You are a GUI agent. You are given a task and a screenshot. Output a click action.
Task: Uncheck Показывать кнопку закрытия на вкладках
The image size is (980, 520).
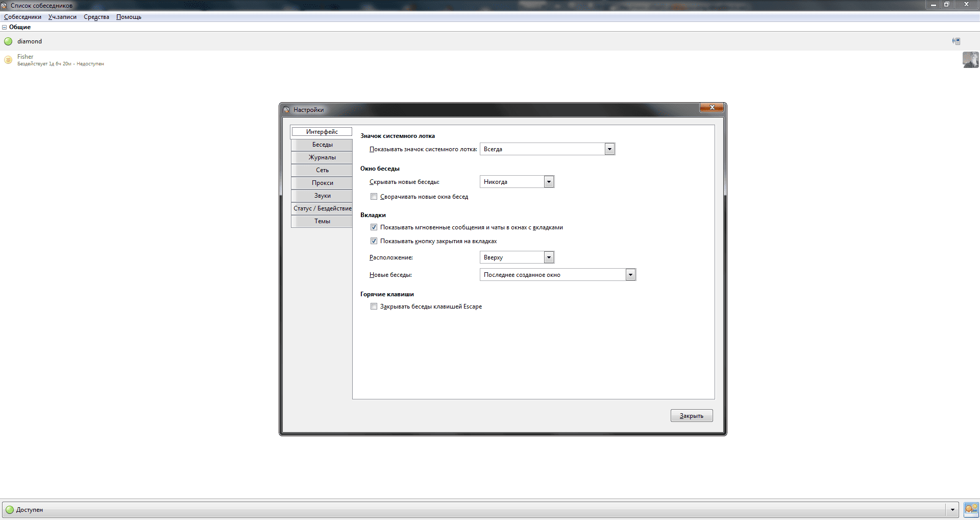coord(374,241)
